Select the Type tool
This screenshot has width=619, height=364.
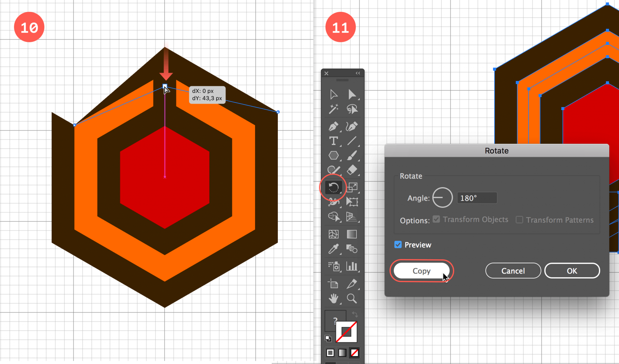click(x=333, y=141)
